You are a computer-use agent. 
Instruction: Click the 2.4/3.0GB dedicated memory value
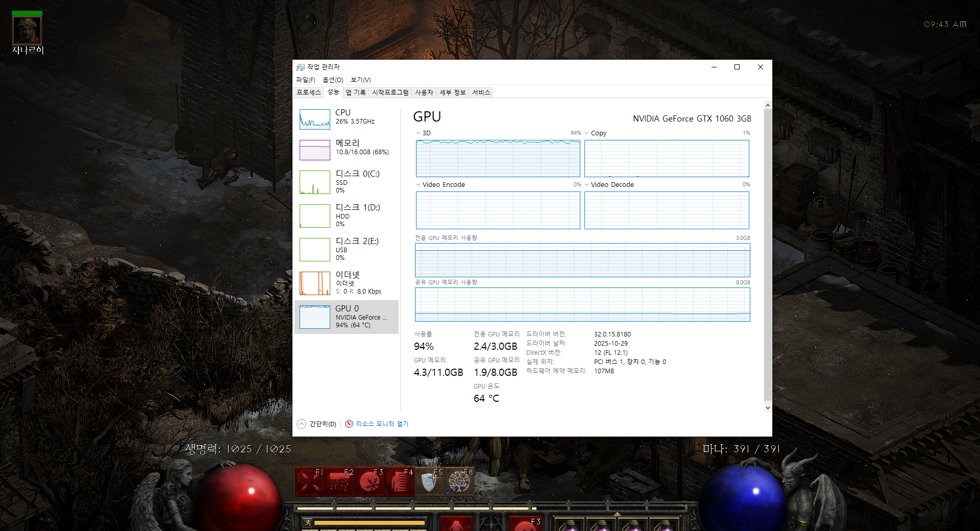496,347
